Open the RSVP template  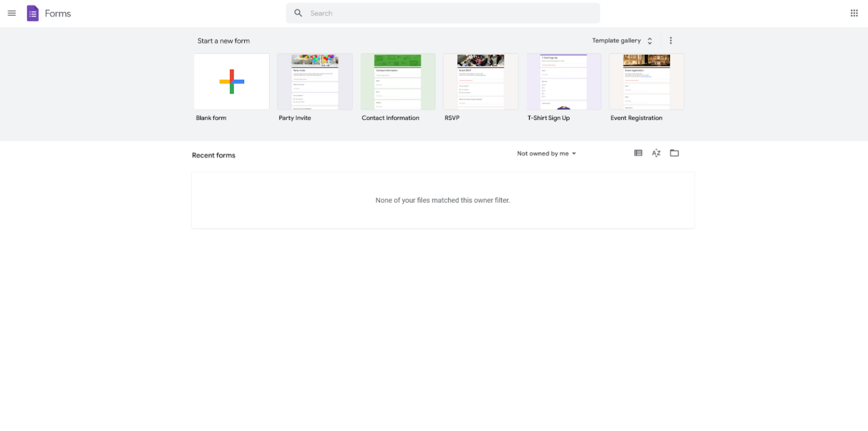(x=480, y=81)
